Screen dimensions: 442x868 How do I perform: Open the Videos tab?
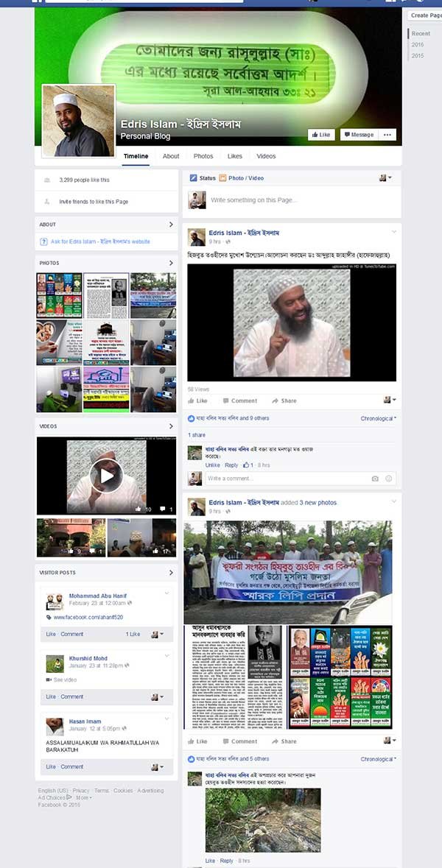(266, 156)
